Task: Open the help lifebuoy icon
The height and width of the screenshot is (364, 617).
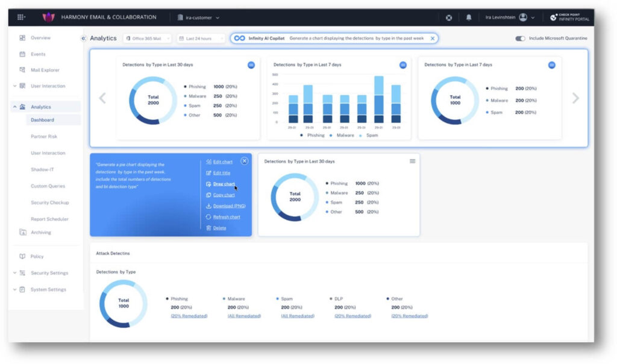Action: 449,17
